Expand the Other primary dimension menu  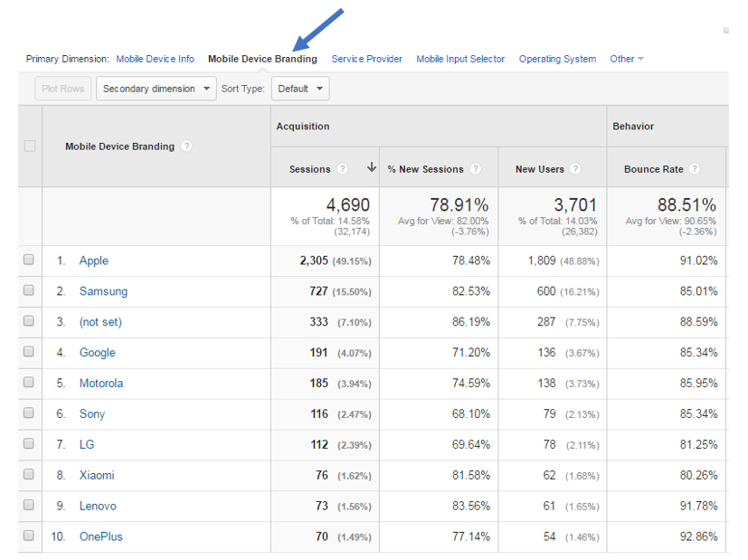[627, 59]
